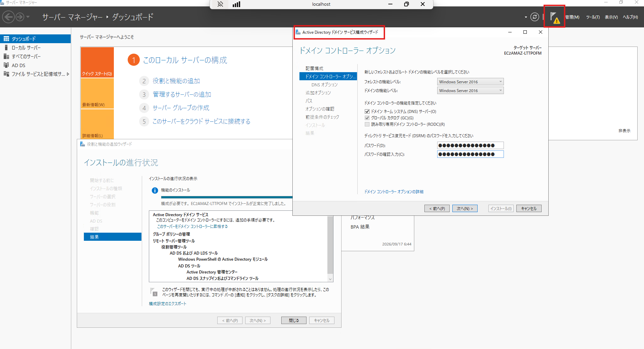Open the Tools (ツール) menu
The image size is (644, 349).
point(593,17)
